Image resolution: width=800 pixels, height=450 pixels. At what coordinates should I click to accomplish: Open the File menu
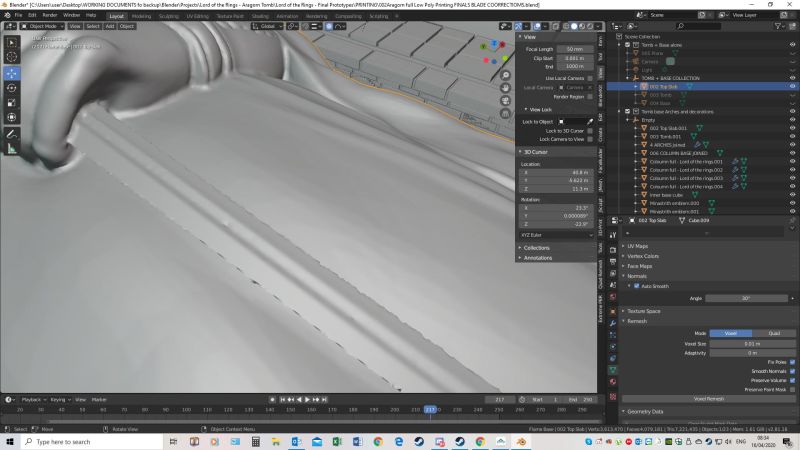click(18, 15)
